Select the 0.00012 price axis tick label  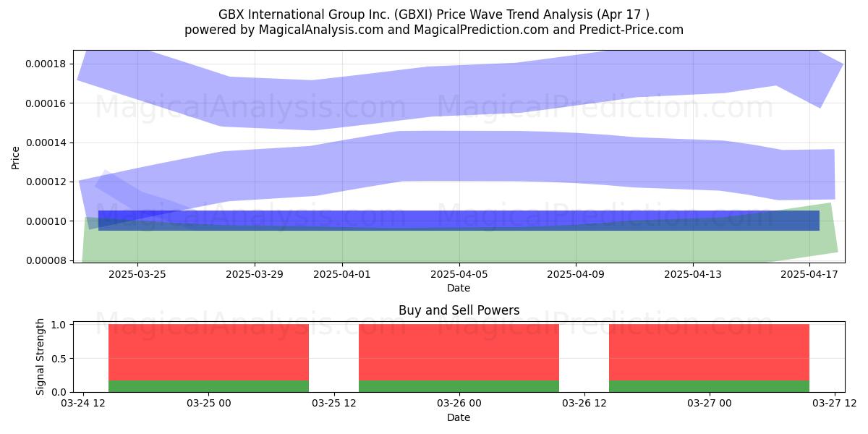(x=46, y=182)
